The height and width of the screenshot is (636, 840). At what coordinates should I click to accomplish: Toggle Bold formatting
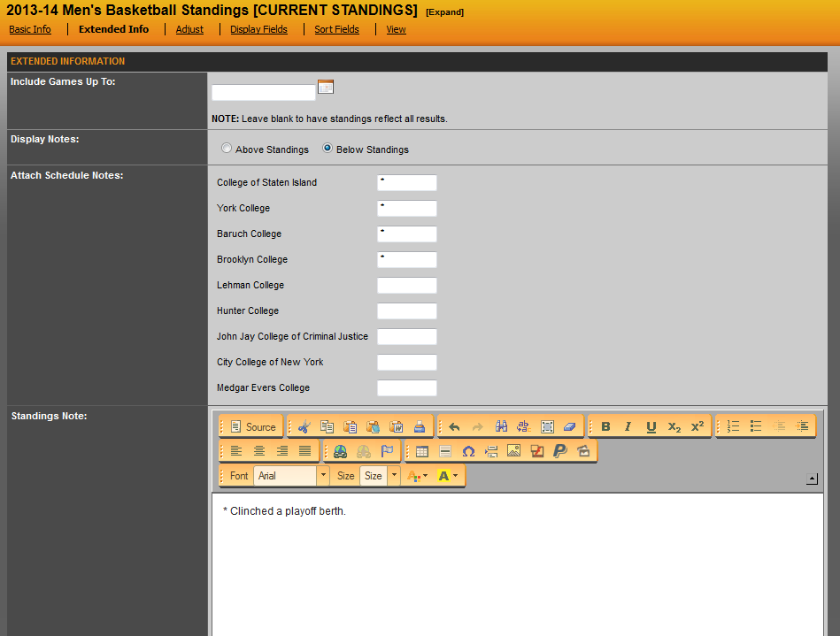(x=605, y=426)
